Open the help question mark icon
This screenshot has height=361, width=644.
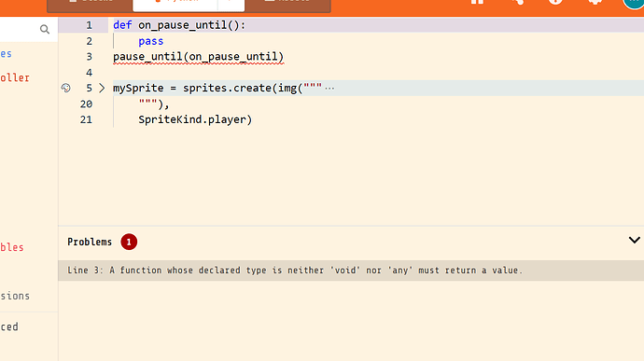555,2
